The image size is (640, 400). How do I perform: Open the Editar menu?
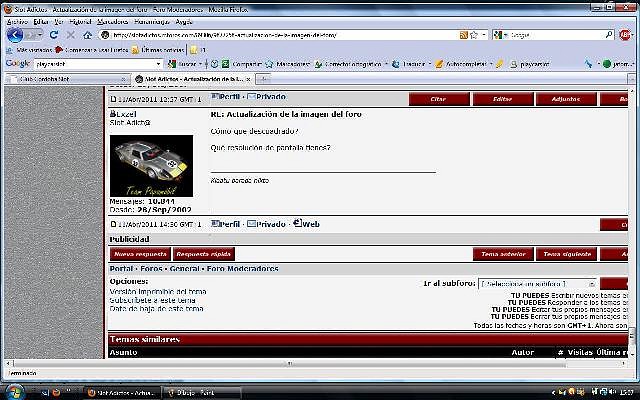click(x=41, y=22)
